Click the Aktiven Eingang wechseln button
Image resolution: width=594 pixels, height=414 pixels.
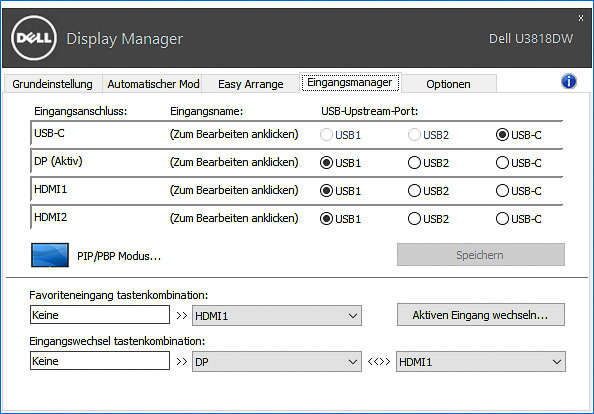click(481, 314)
